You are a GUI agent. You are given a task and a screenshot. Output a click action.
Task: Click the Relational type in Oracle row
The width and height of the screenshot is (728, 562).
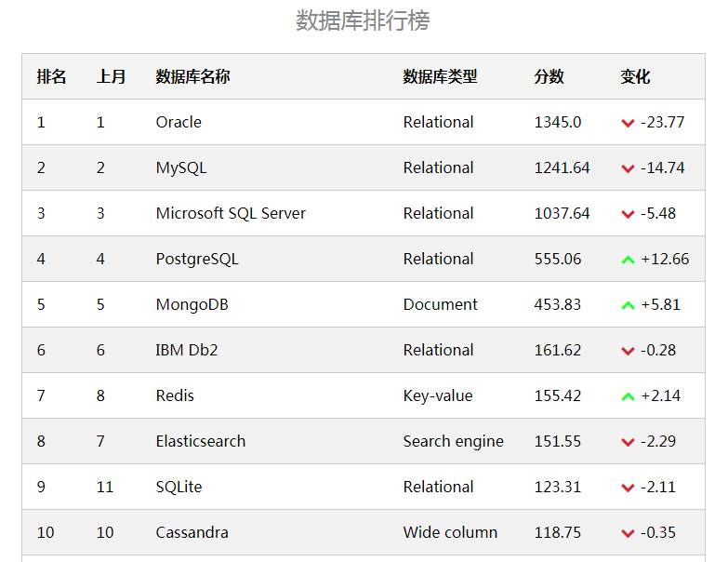click(438, 122)
